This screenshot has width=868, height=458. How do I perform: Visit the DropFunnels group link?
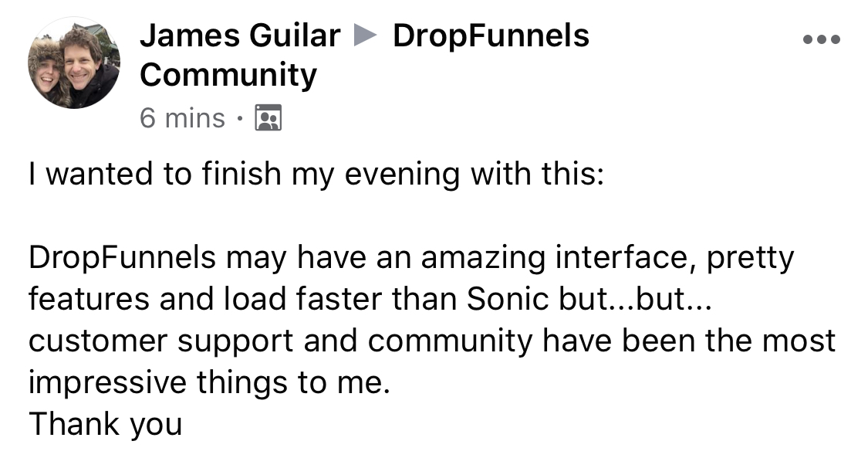tap(491, 36)
